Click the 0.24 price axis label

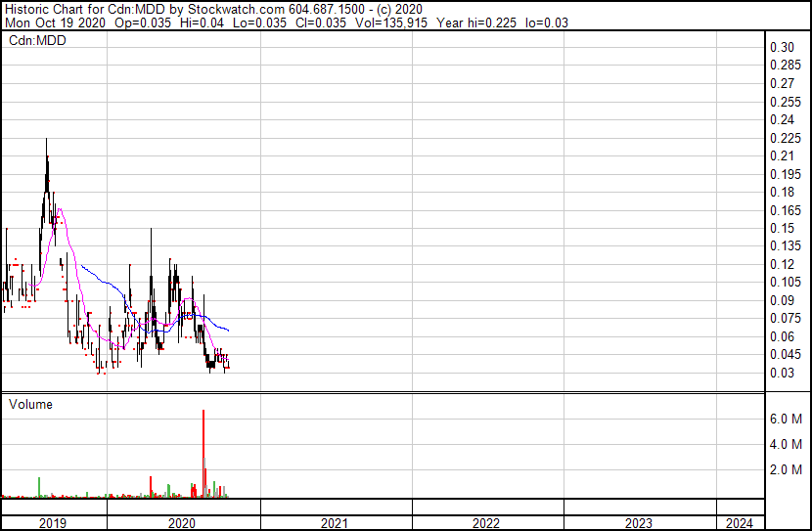[x=782, y=119]
